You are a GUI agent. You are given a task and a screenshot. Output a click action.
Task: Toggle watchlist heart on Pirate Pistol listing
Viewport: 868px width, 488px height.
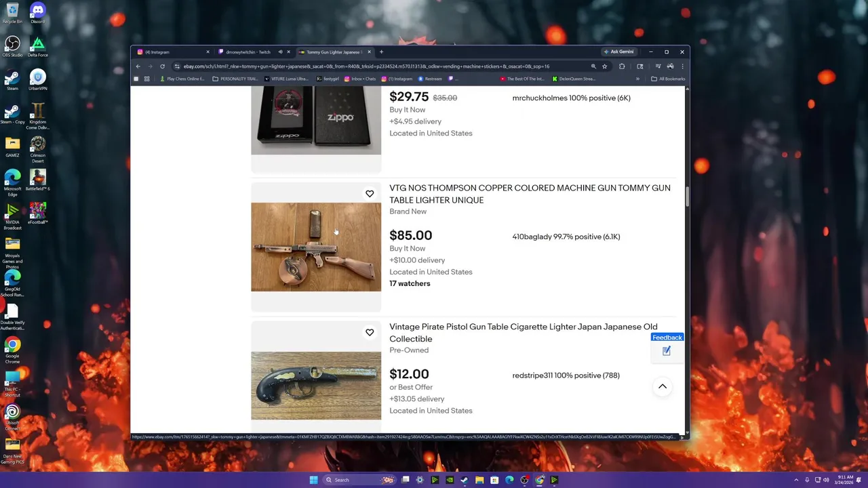tap(370, 333)
